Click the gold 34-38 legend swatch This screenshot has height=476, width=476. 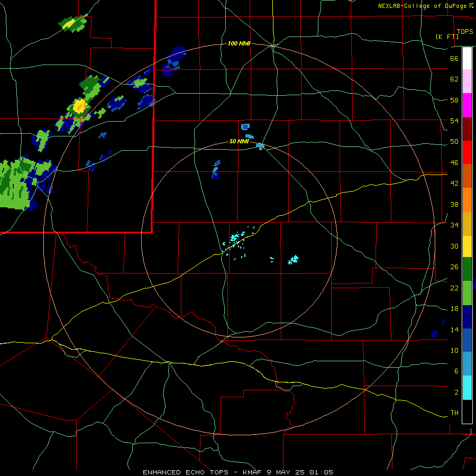(467, 224)
